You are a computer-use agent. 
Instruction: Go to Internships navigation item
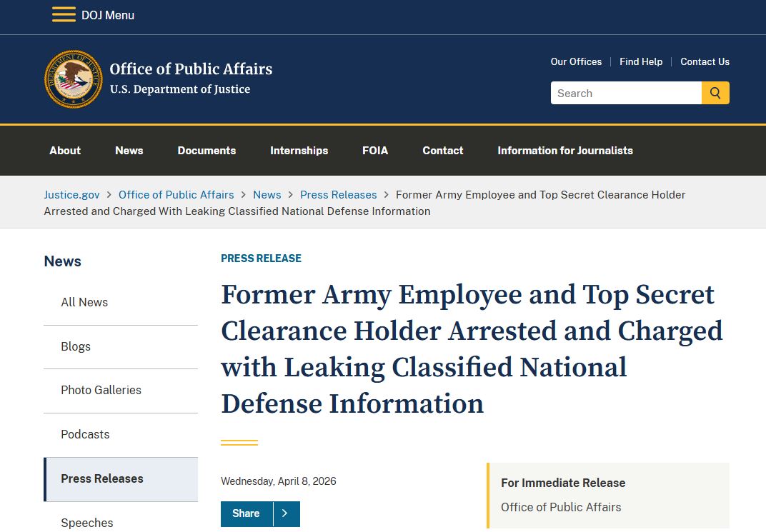pos(299,151)
